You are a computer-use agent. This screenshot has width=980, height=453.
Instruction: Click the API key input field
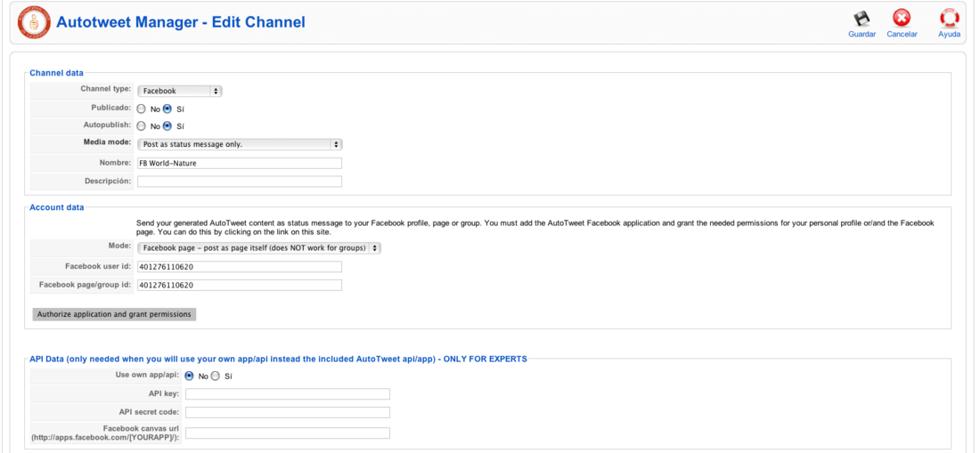coord(288,393)
